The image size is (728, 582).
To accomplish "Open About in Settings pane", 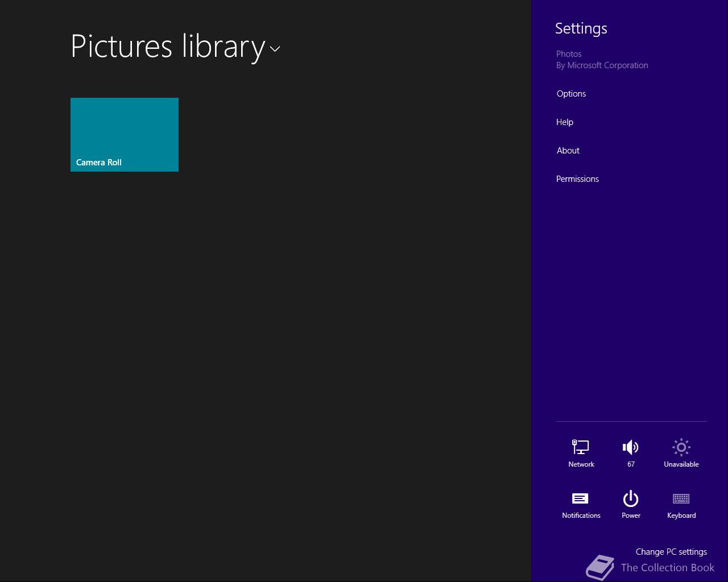I will click(568, 151).
